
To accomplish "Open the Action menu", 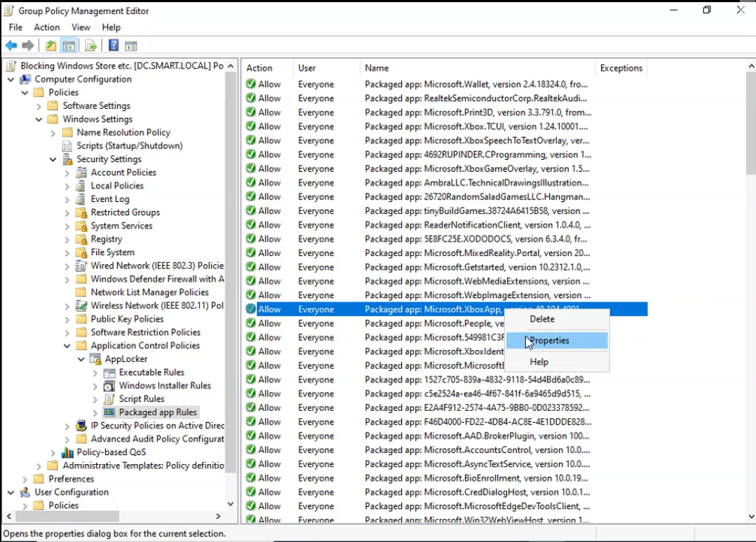I will click(47, 27).
